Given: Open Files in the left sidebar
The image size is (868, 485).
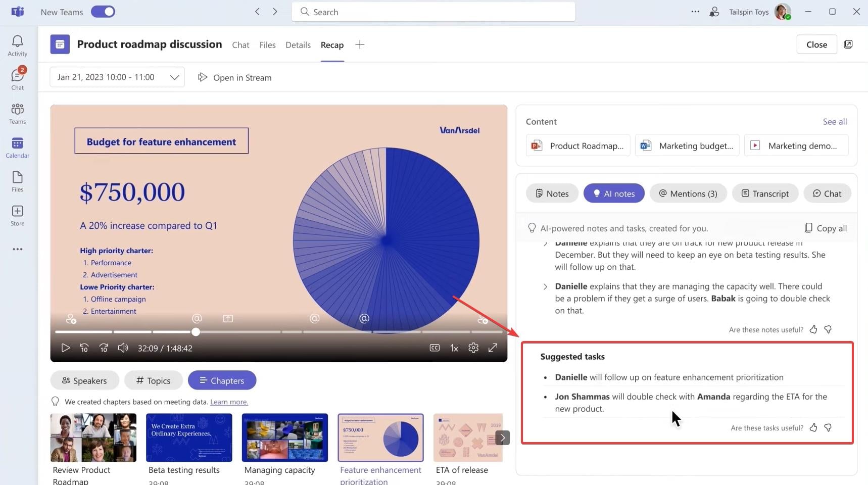Looking at the screenshot, I should (x=18, y=181).
